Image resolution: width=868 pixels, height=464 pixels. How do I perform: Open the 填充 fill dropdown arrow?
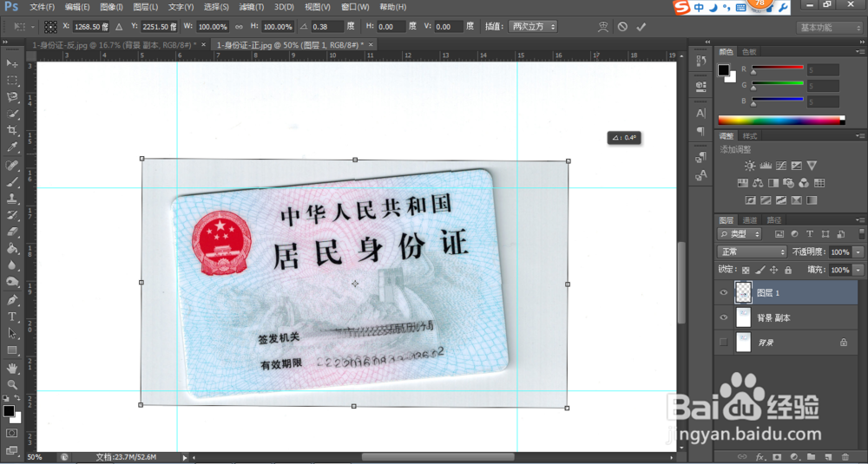point(858,270)
